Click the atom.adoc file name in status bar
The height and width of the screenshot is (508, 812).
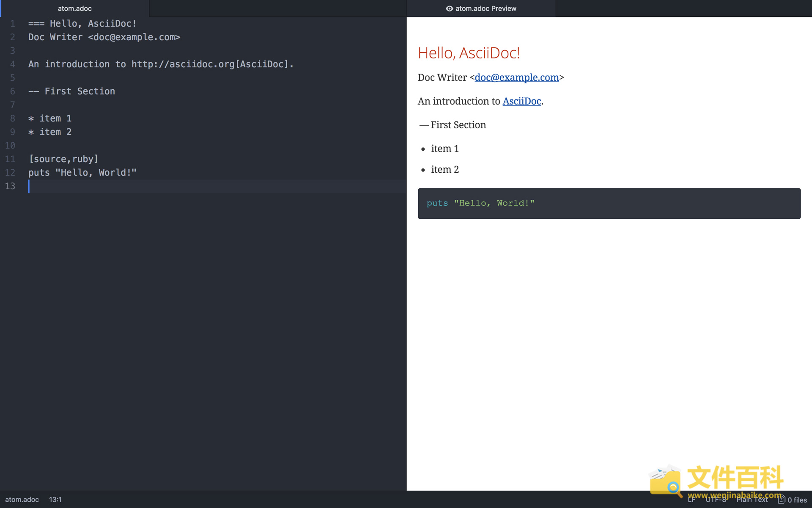point(22,500)
